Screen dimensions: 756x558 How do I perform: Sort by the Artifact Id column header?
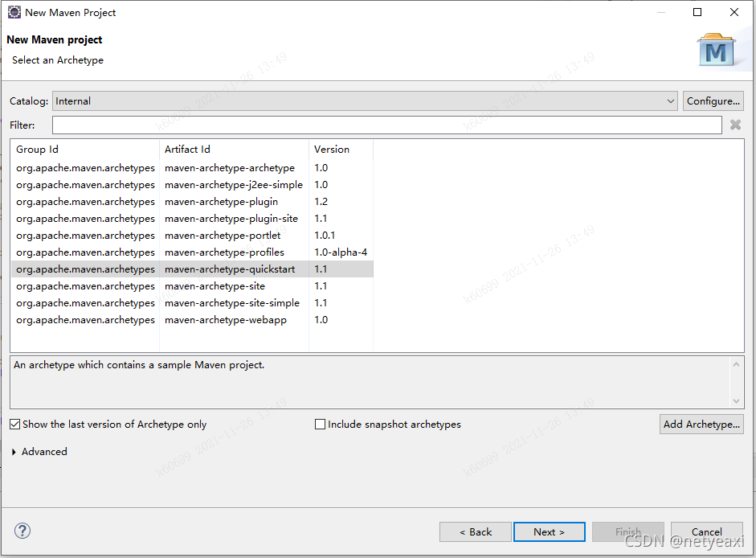point(234,150)
